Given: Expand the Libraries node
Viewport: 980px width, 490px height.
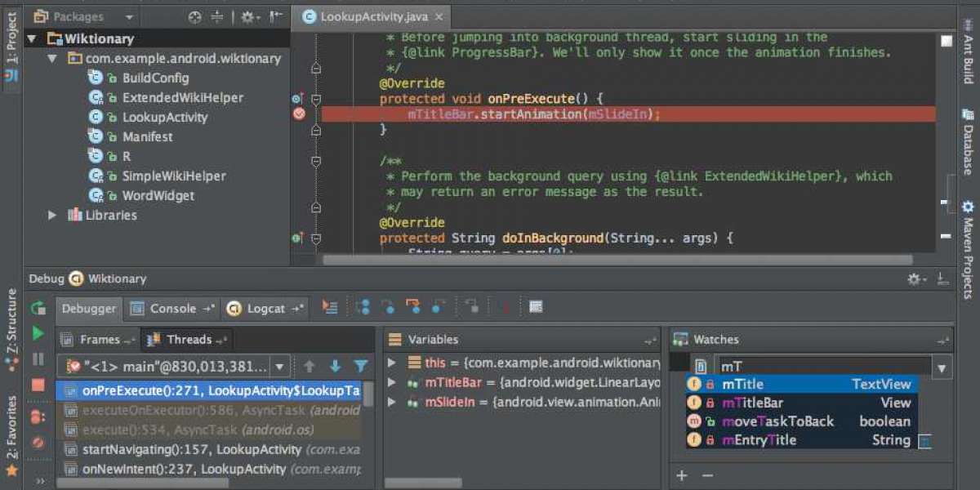Looking at the screenshot, I should click(52, 216).
